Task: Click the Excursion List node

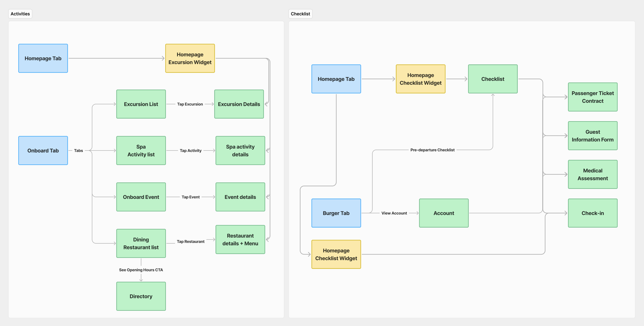Action: [x=141, y=104]
